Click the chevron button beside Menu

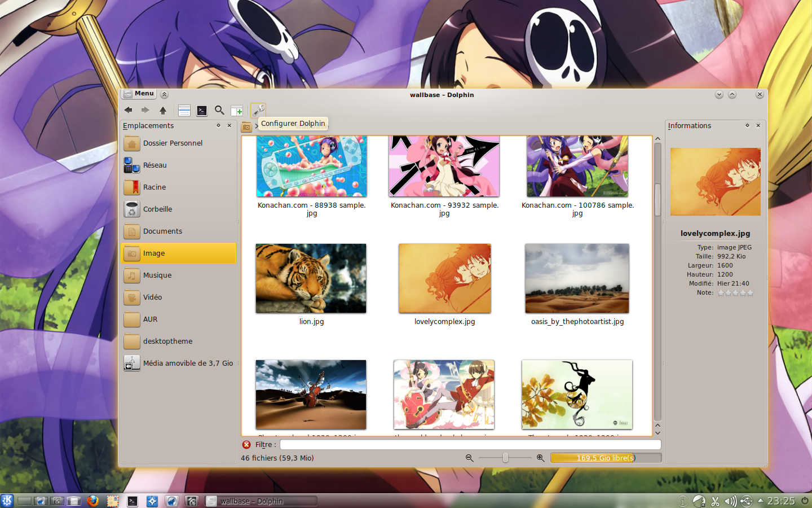(x=164, y=94)
